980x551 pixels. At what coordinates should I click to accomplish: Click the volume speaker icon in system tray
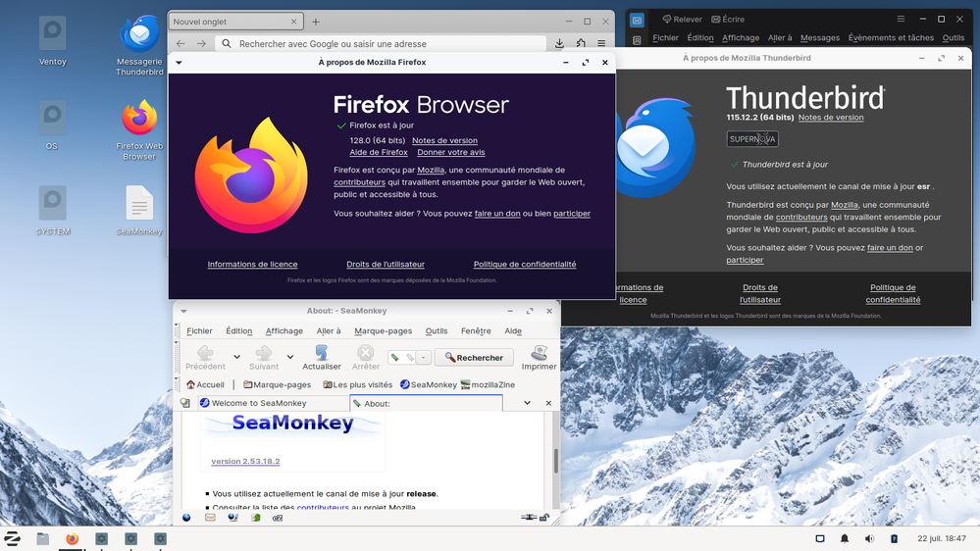pyautogui.click(x=869, y=538)
